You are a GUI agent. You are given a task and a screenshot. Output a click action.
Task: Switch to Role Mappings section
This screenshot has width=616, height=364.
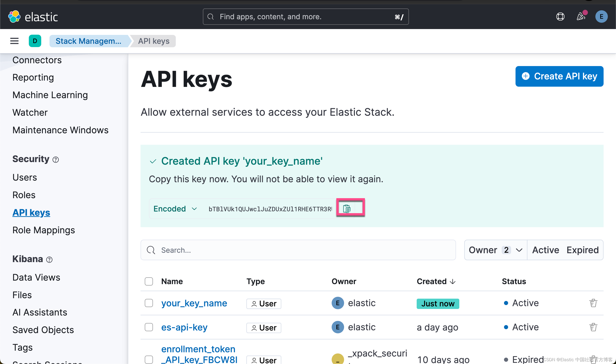click(44, 230)
